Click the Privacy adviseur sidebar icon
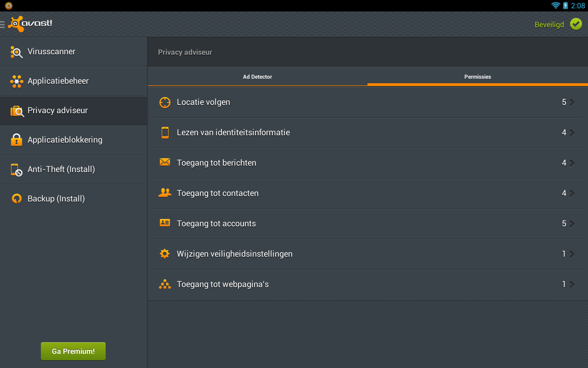The image size is (588, 368). [x=17, y=111]
